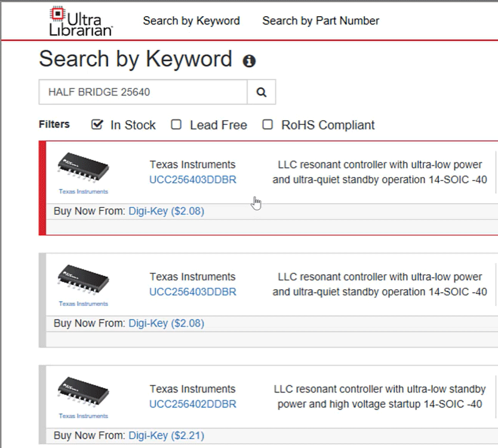
Task: Click the magnifier search button
Action: pos(262,92)
